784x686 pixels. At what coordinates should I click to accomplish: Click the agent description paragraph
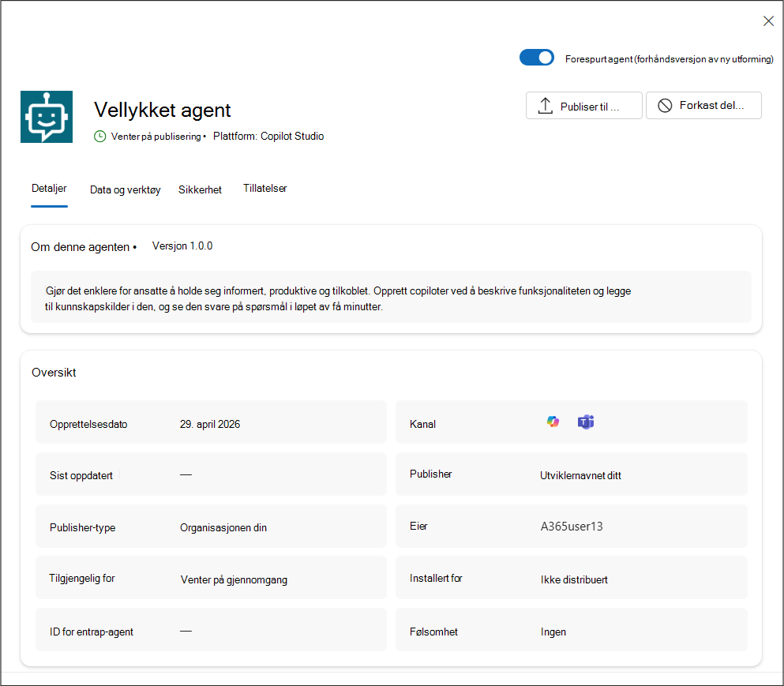pos(338,298)
